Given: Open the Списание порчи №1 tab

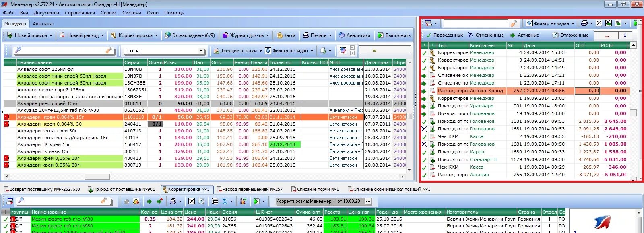Looking at the screenshot, I should pyautogui.click(x=315, y=189).
